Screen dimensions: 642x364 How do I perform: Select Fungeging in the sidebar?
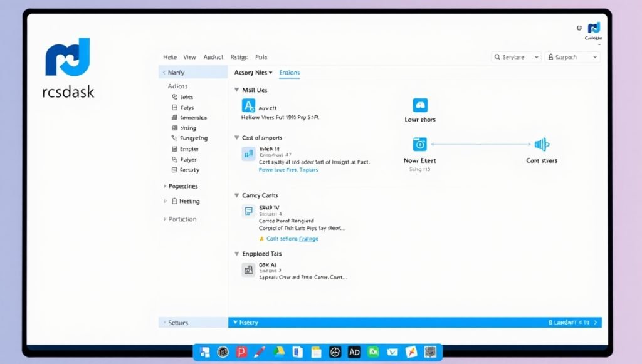(192, 138)
